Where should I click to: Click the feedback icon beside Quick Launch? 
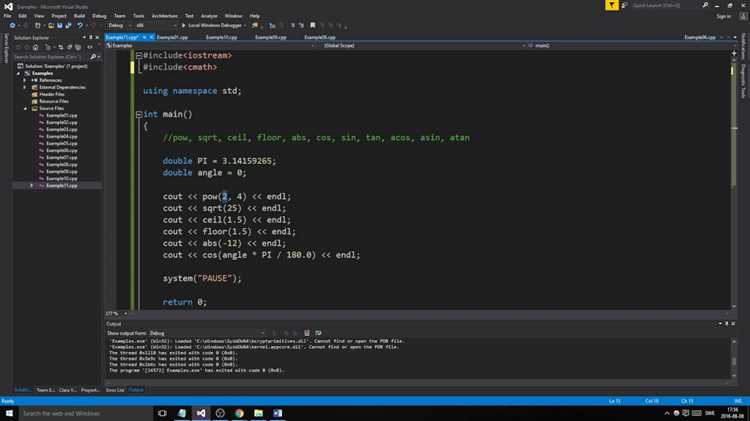click(624, 5)
